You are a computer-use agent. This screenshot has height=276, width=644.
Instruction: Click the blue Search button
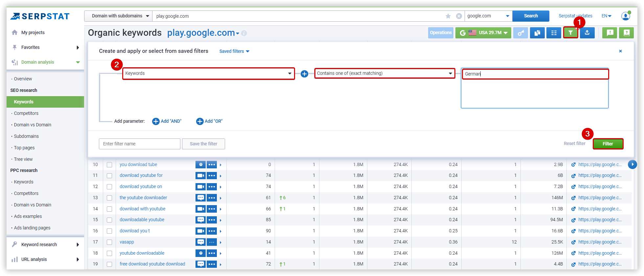coord(531,16)
